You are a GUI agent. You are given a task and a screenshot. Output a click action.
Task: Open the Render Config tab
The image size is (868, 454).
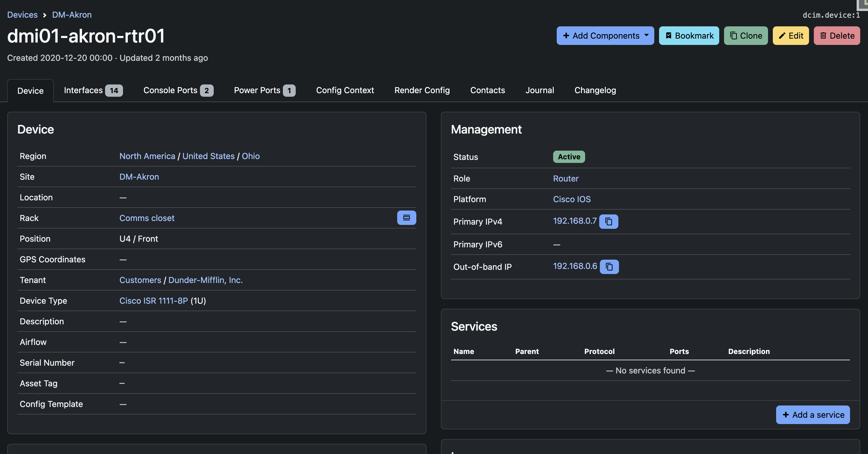point(422,90)
